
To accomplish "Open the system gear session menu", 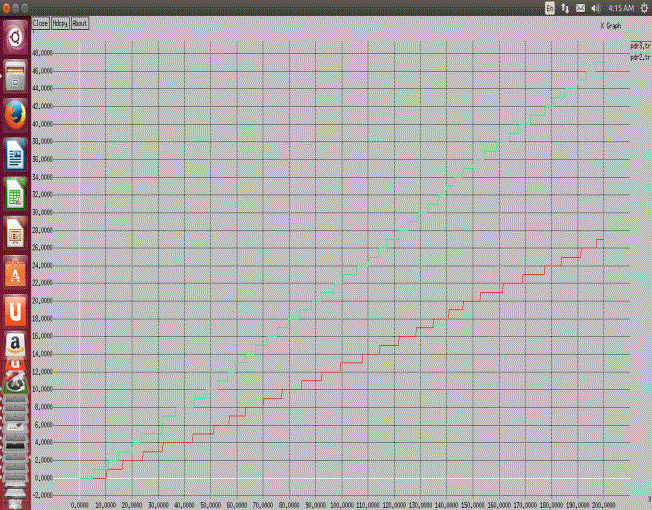I will click(x=644, y=7).
